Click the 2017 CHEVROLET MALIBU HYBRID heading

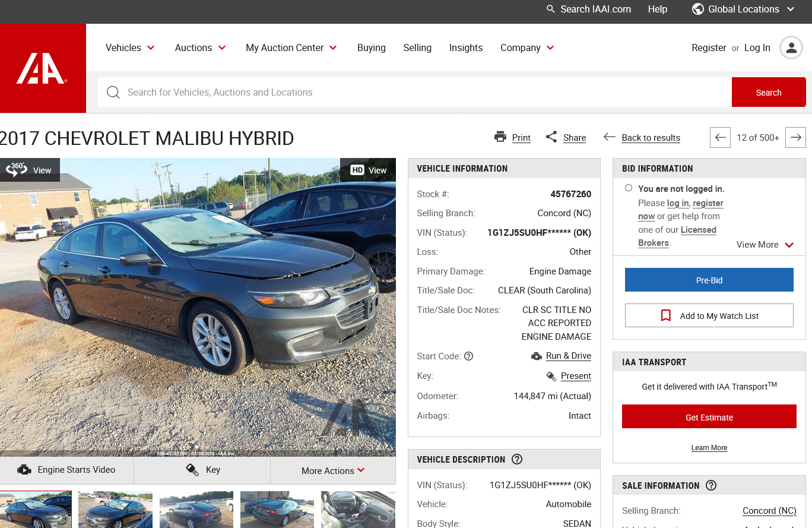pos(147,138)
